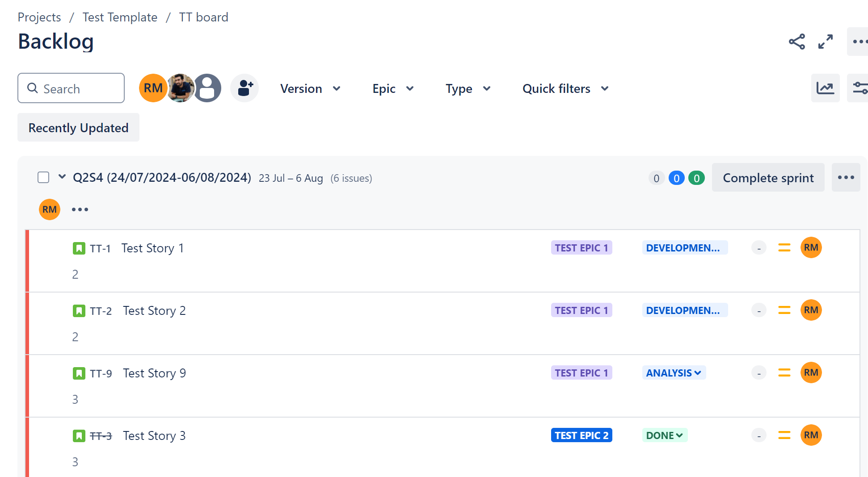Viewport: 868px width, 477px height.
Task: Click the sprint's RM assignee avatar
Action: click(x=50, y=209)
